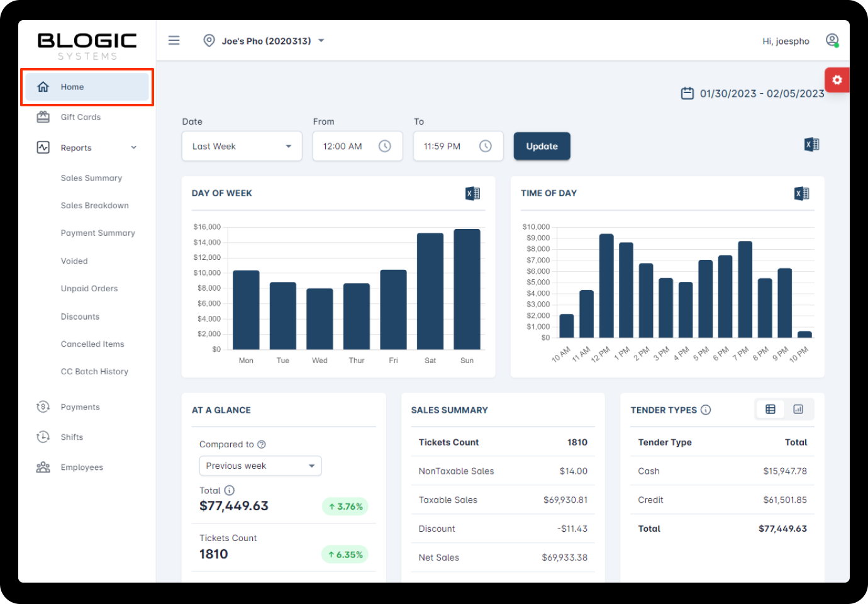Export Time of Day chart to Excel

click(x=801, y=194)
